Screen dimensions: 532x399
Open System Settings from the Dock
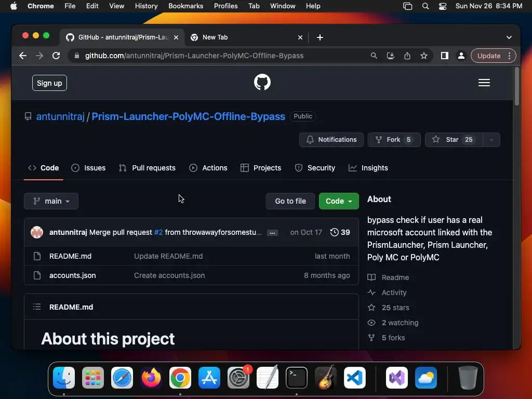tap(238, 378)
